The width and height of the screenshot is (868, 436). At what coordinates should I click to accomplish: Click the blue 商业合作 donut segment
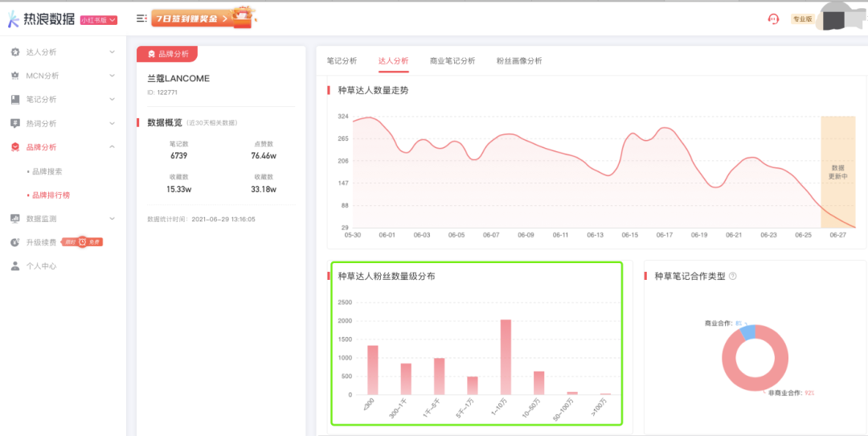coord(748,332)
